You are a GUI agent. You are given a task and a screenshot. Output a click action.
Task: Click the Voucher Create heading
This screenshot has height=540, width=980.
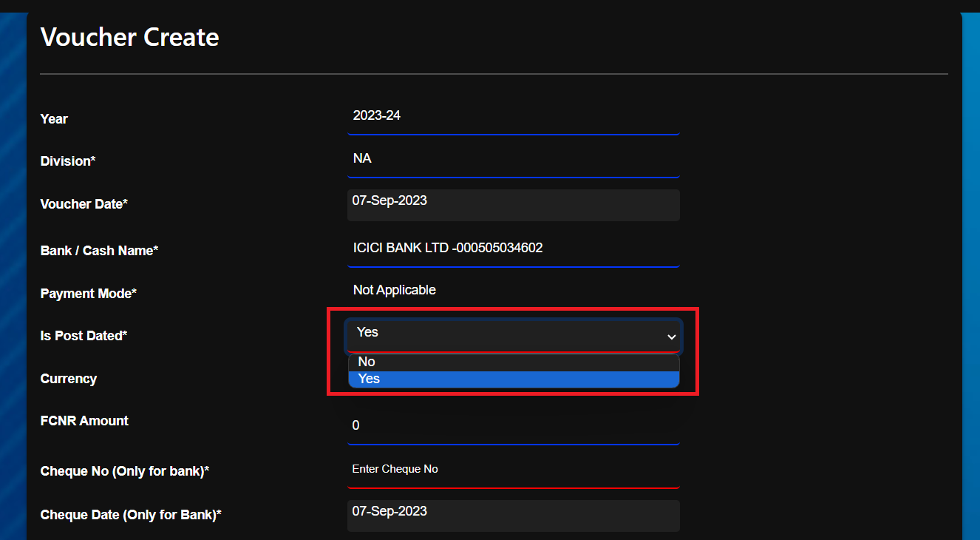coord(130,37)
